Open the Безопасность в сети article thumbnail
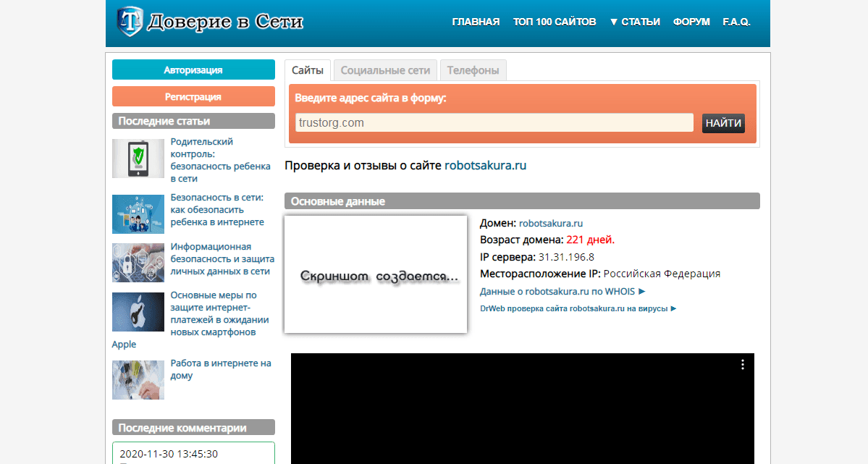 point(138,214)
